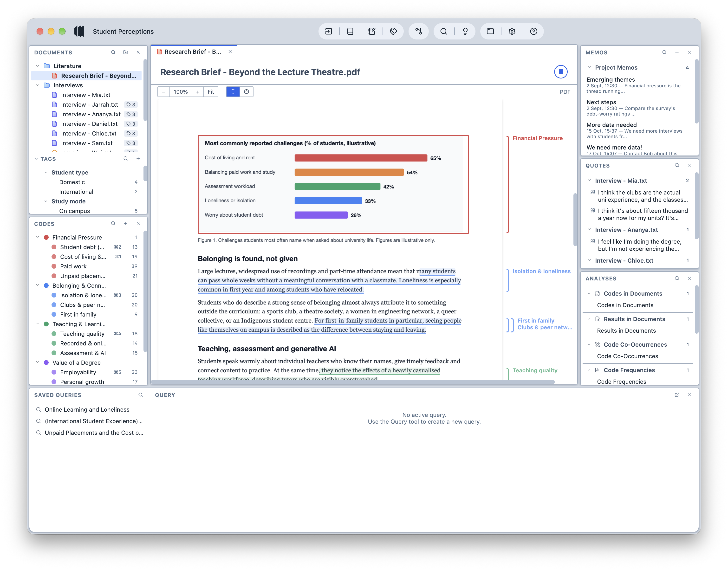
Task: Click the bookmark icon beside document title
Action: (561, 72)
